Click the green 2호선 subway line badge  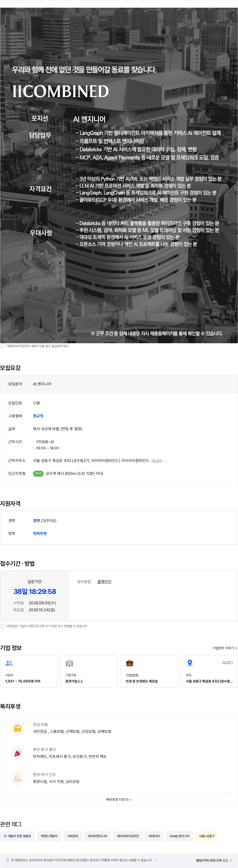[38, 473]
